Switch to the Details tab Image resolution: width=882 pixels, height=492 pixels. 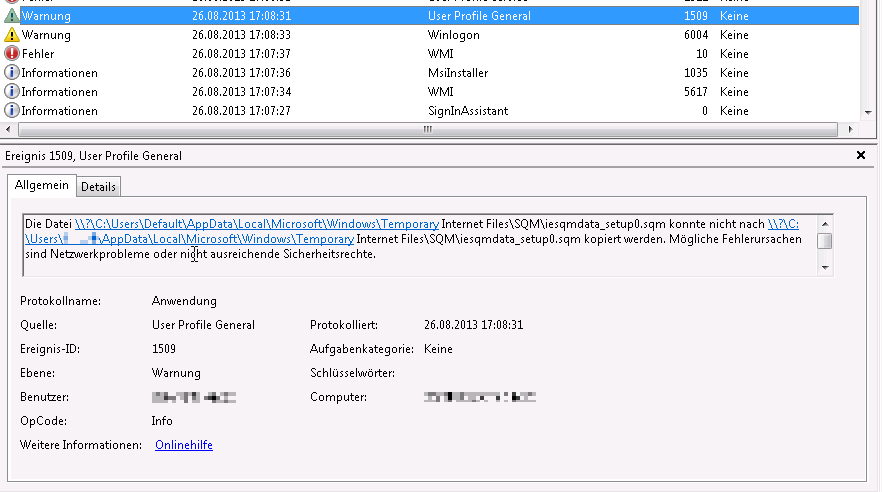[x=98, y=187]
